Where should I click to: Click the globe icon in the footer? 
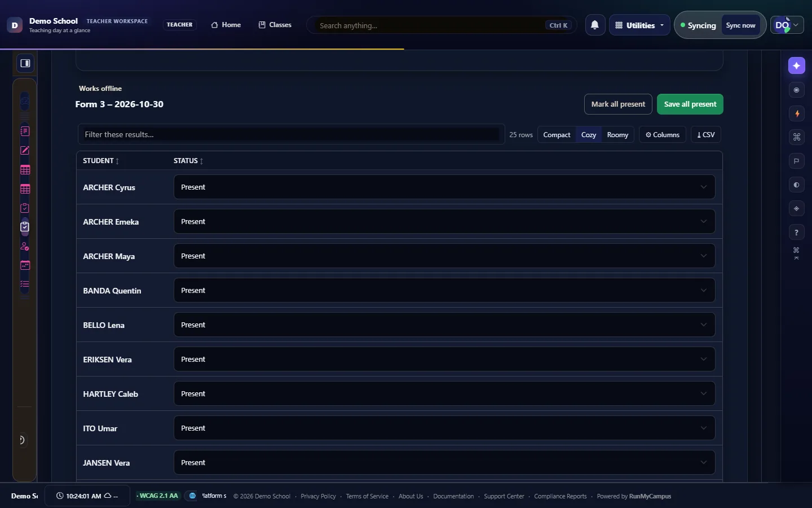click(x=192, y=496)
